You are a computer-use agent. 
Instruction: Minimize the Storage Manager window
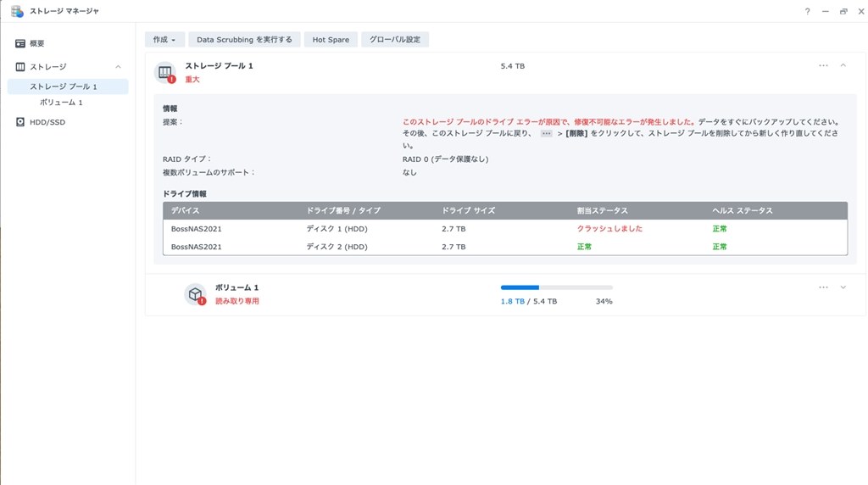(x=826, y=12)
